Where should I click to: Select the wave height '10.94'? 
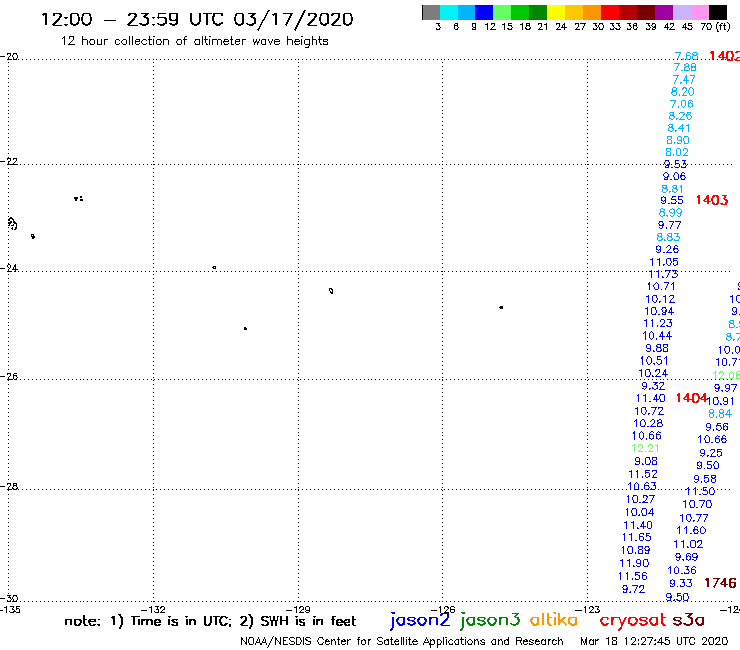[659, 311]
